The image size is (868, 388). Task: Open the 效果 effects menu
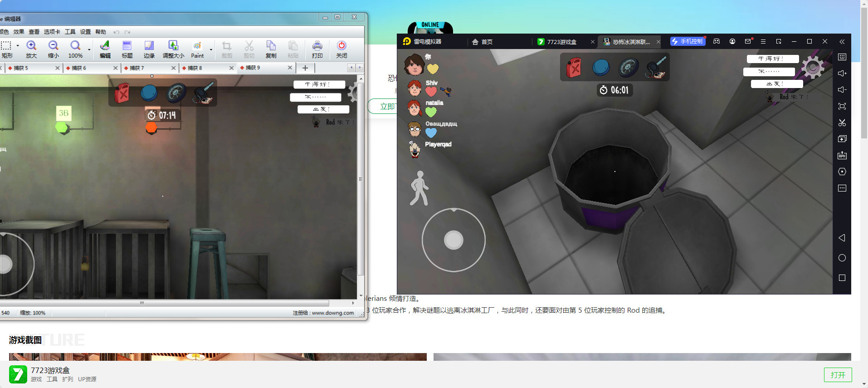coord(19,32)
